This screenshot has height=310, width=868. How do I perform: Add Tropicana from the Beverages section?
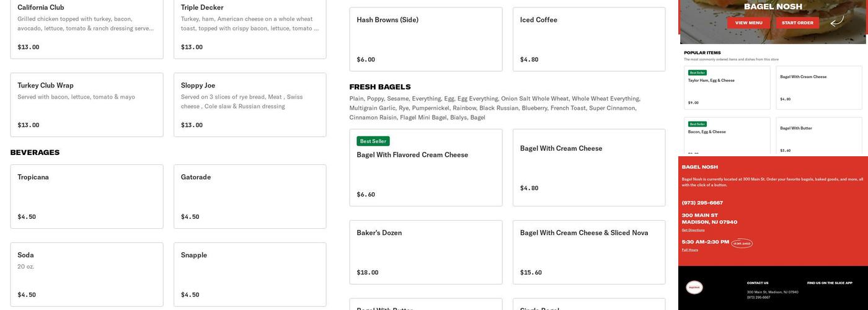point(87,196)
